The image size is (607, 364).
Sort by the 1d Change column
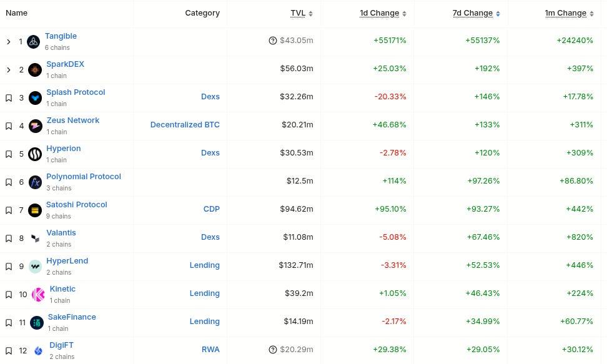pos(379,13)
